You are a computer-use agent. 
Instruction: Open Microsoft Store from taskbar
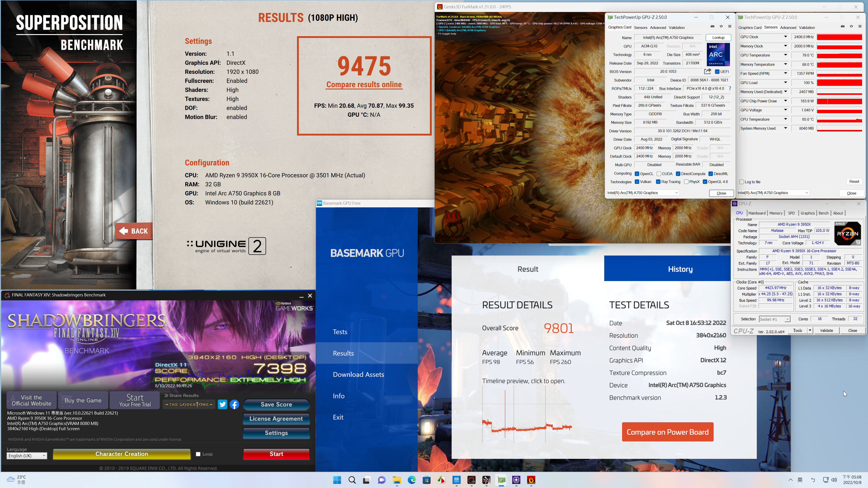(427, 480)
